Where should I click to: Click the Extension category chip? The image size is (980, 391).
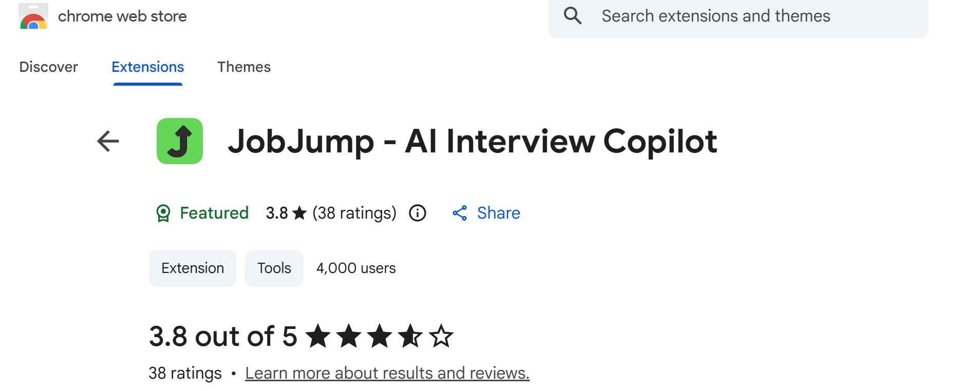[x=193, y=268]
